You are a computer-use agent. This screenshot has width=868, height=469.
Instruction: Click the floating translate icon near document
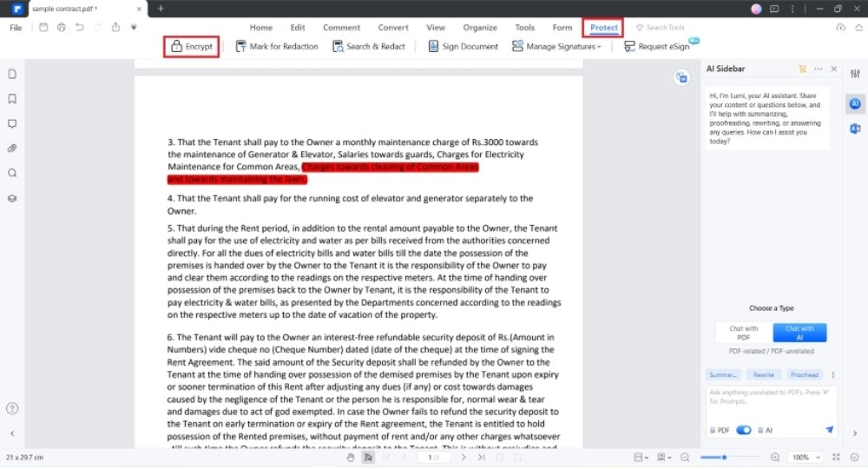click(x=681, y=77)
